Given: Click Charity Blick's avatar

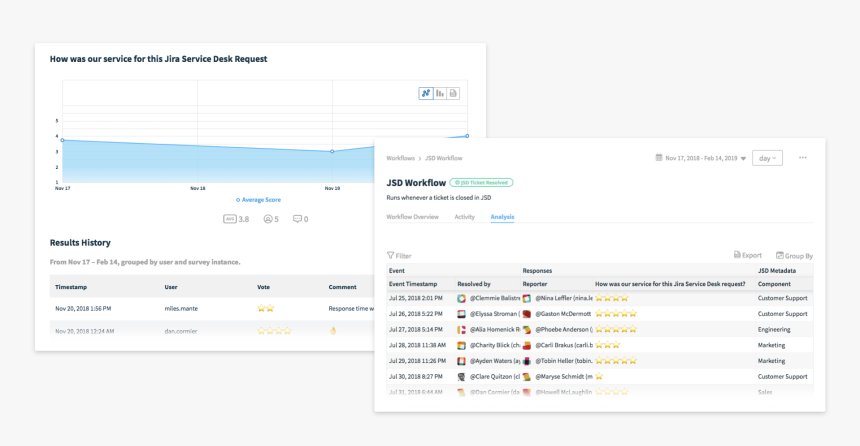Looking at the screenshot, I should pyautogui.click(x=461, y=346).
